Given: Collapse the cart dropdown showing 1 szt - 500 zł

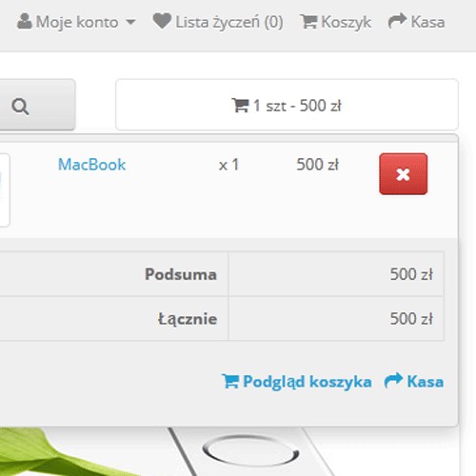Looking at the screenshot, I should tap(287, 105).
